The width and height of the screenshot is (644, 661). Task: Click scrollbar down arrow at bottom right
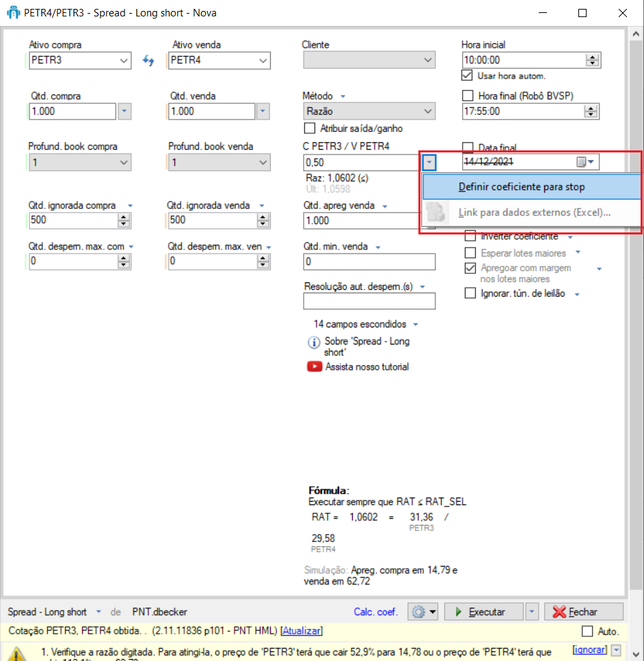636,654
